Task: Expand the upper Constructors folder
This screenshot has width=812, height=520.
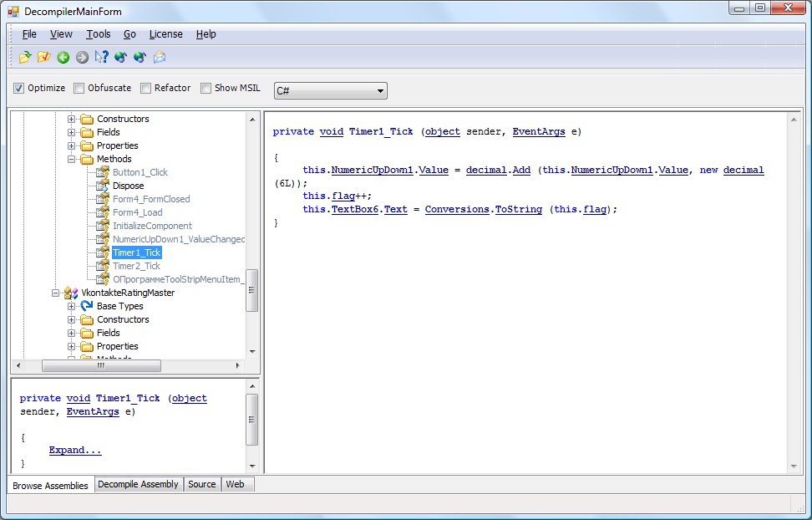Action: pos(72,119)
